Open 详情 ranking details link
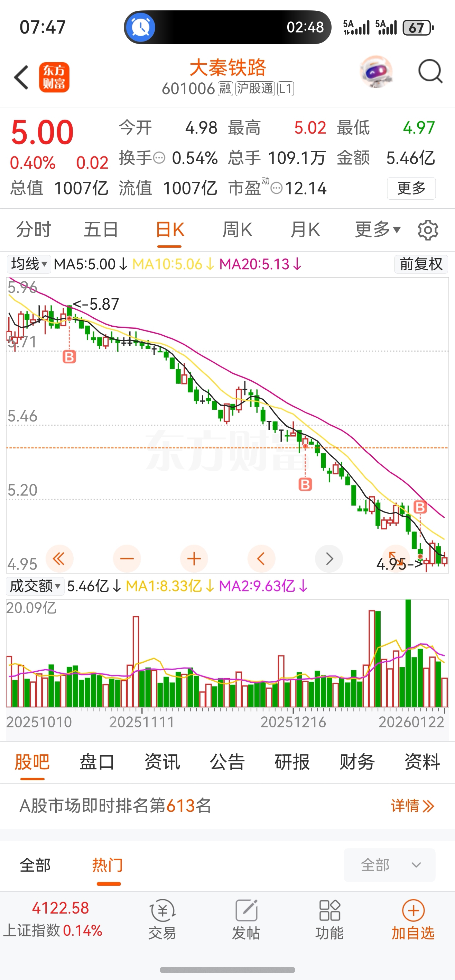 412,806
